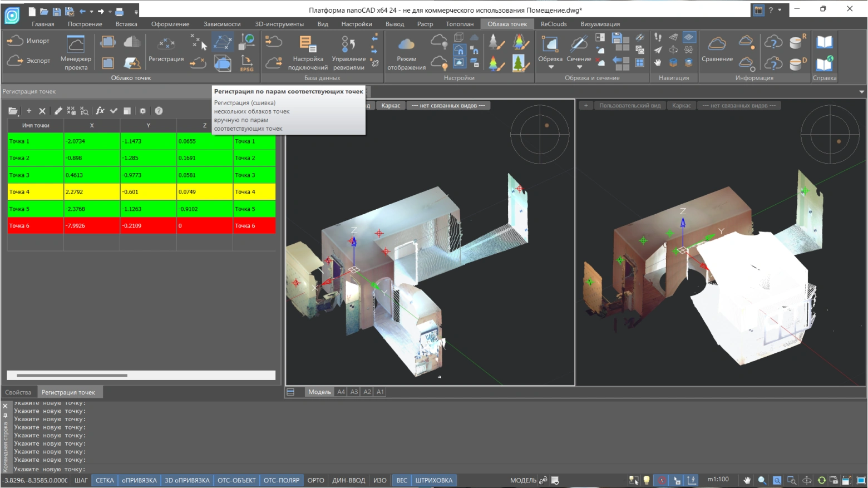Select the pan hand tool in Навигация
This screenshot has width=868, height=488.
[x=658, y=63]
